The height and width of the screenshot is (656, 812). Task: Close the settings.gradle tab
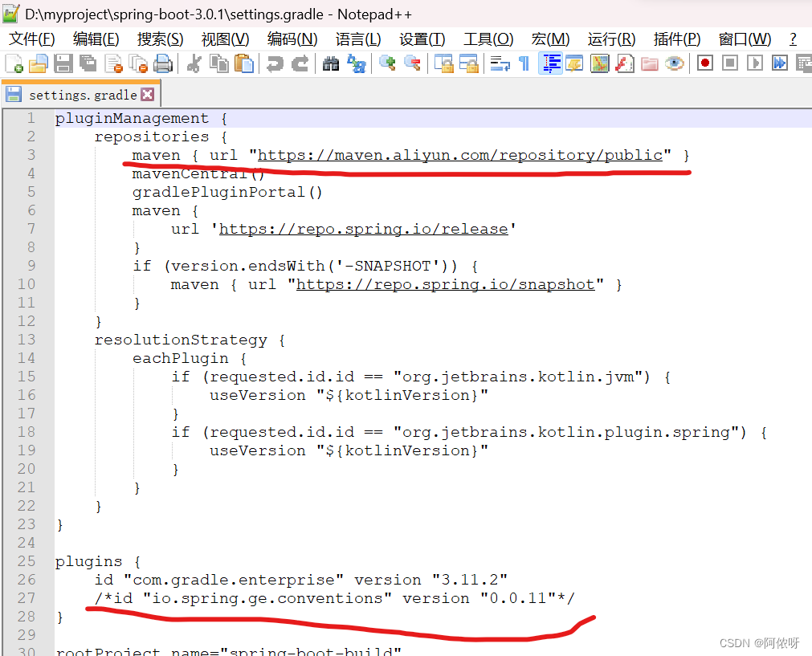148,94
